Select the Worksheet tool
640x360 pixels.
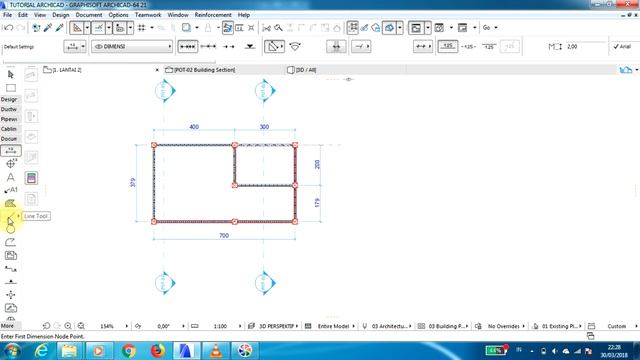(x=11, y=308)
